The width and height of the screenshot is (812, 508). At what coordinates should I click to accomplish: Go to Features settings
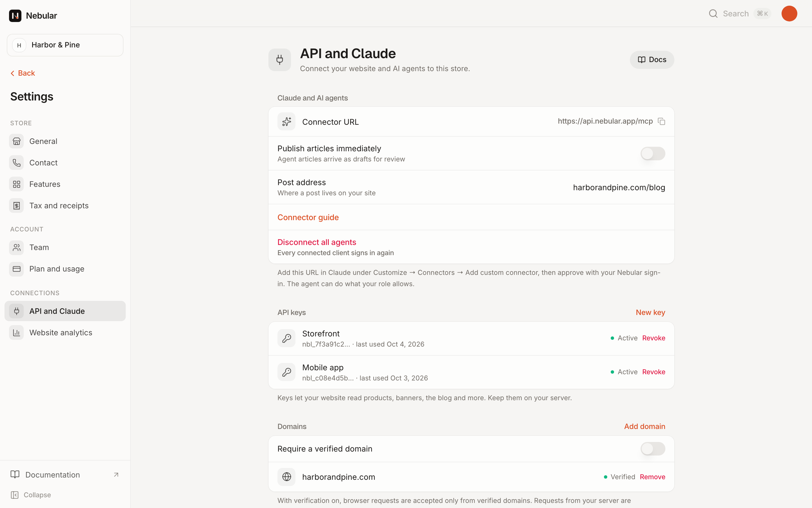pos(65,184)
